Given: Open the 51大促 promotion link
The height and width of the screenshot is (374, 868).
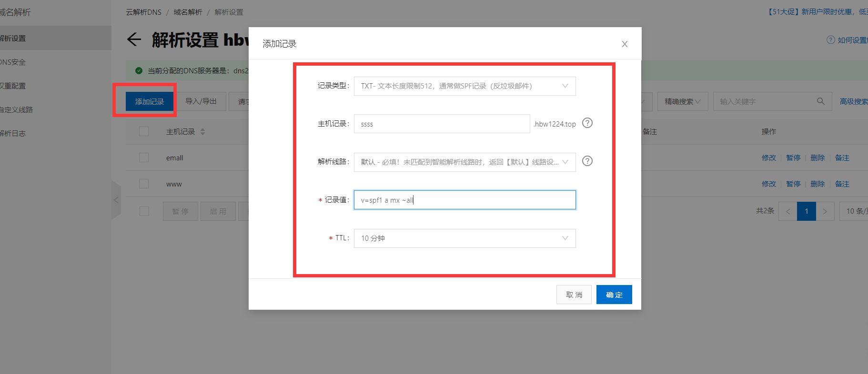Looking at the screenshot, I should tap(817, 12).
